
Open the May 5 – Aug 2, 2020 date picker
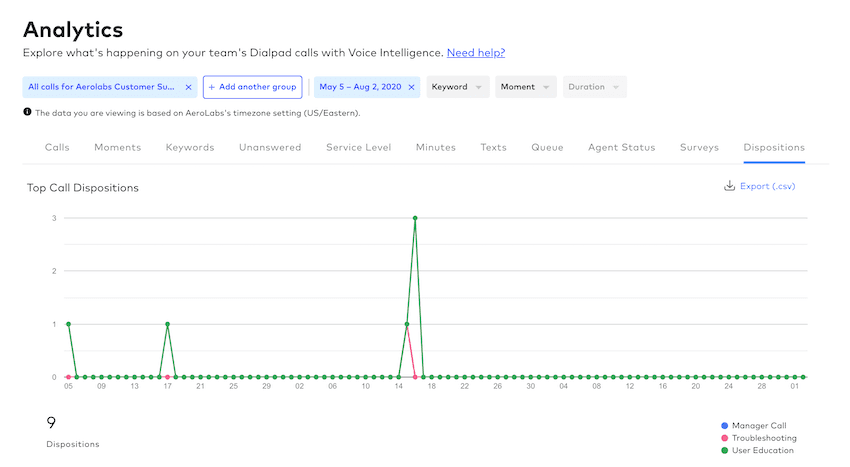coord(359,87)
